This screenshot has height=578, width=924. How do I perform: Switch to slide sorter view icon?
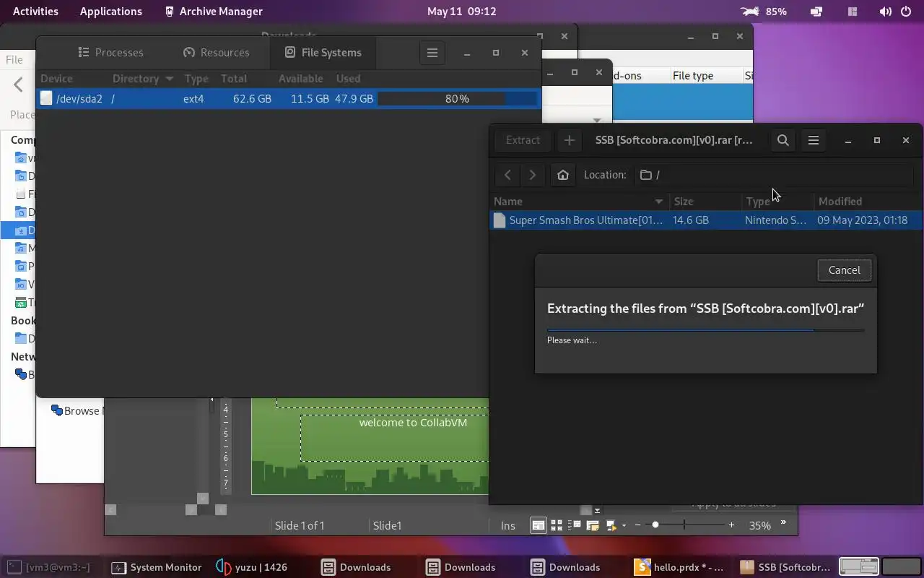tap(557, 525)
